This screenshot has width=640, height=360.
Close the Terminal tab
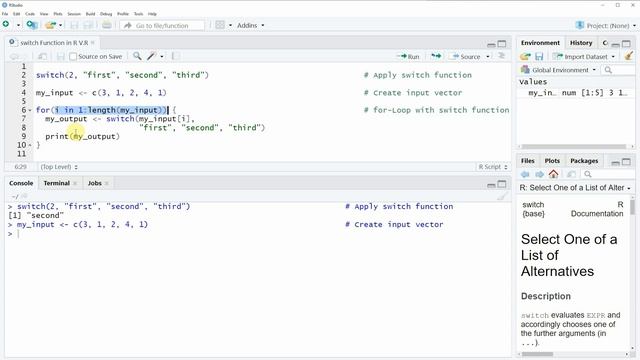pos(75,184)
